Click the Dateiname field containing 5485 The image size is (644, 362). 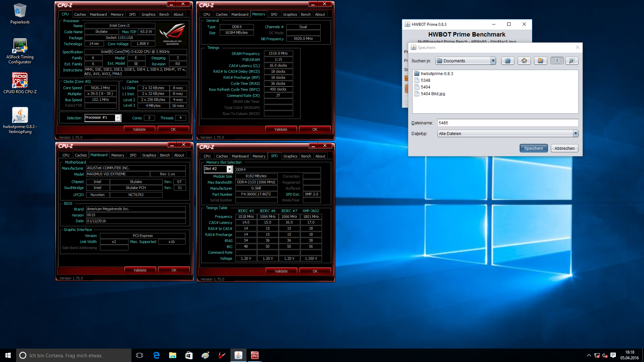pos(508,123)
